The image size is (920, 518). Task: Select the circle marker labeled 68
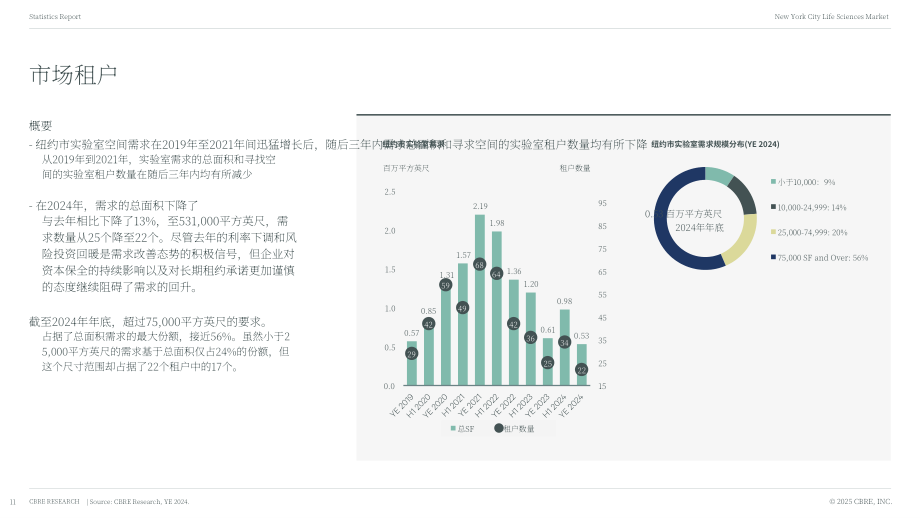coord(479,265)
